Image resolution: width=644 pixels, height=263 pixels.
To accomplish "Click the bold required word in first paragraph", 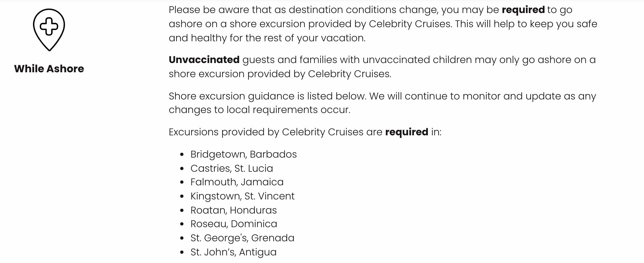I will click(523, 10).
